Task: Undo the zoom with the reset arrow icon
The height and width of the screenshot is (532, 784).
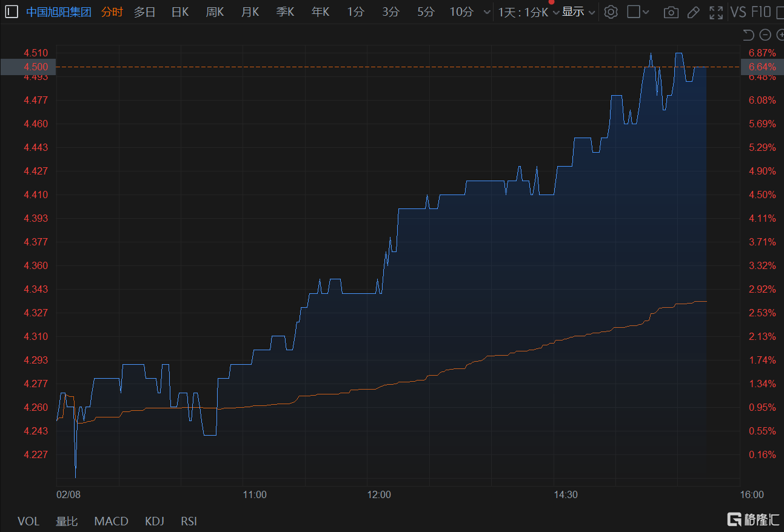Action: [x=749, y=35]
